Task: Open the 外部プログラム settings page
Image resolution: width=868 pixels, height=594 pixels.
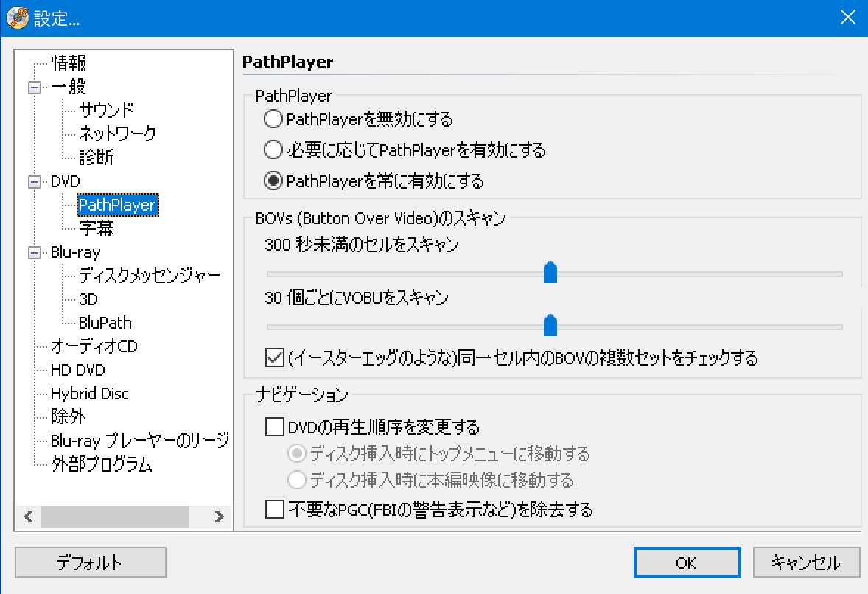Action: click(x=101, y=464)
